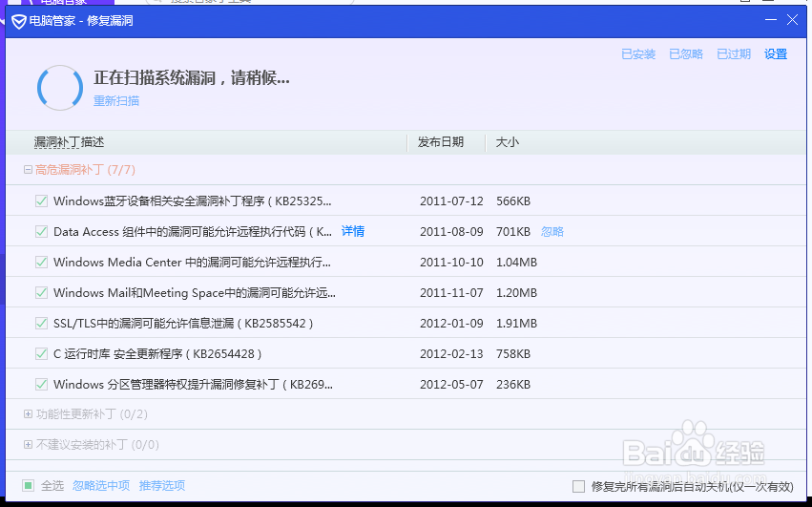812x507 pixels.
Task: Sort by 发布日期 column header
Action: 441,142
